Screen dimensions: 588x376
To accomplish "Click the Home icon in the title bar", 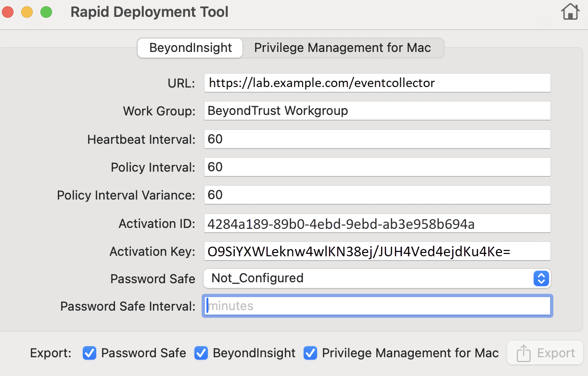I will (x=570, y=12).
